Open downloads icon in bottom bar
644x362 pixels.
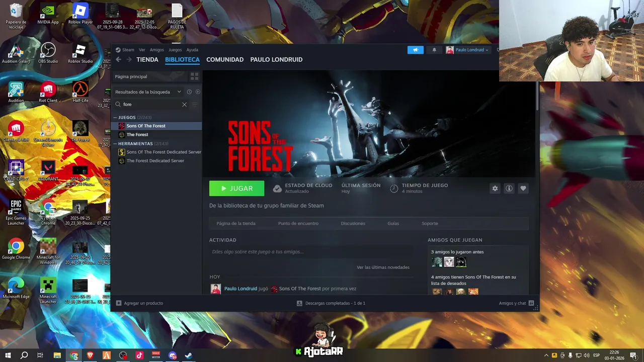coord(299,303)
